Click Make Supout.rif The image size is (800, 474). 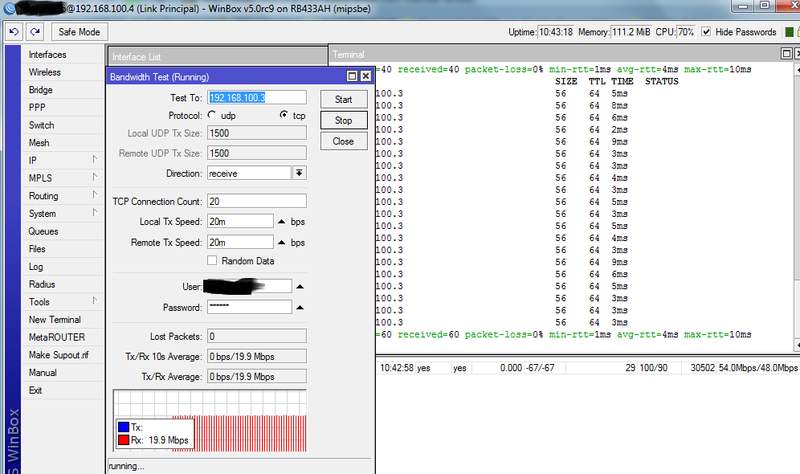point(59,355)
